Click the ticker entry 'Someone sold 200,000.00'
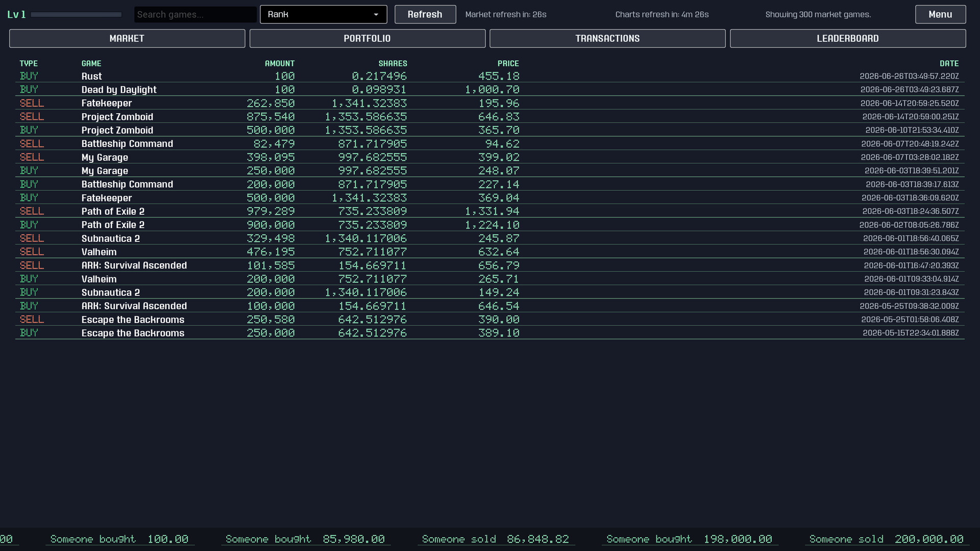980x551 pixels. 887,539
